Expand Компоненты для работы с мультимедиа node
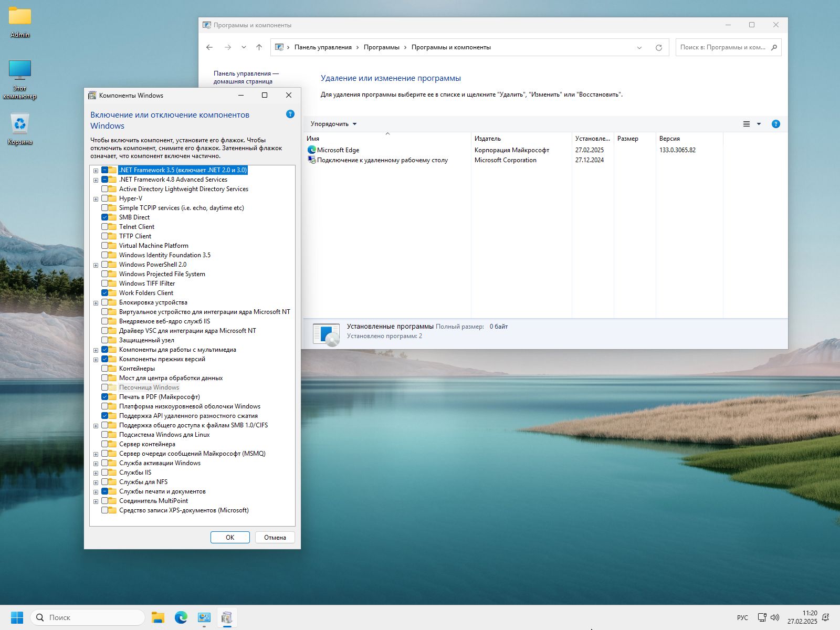The image size is (840, 630). (x=96, y=350)
